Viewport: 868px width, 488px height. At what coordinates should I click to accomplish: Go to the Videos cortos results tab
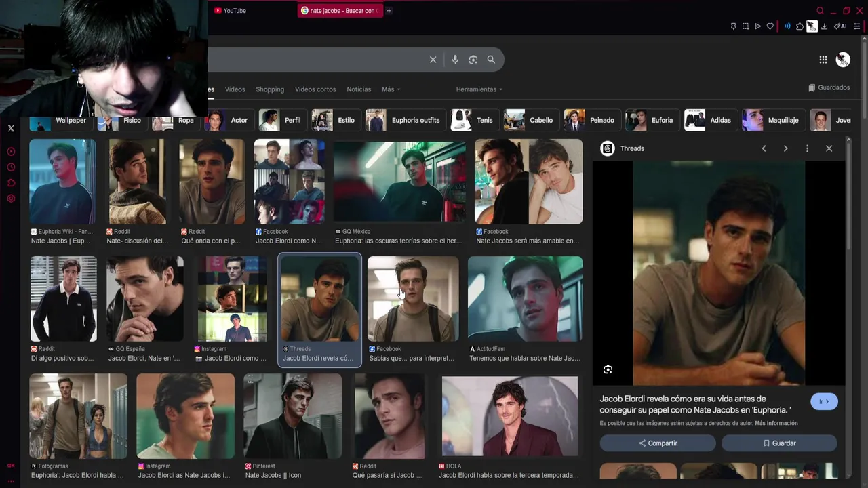tap(315, 89)
